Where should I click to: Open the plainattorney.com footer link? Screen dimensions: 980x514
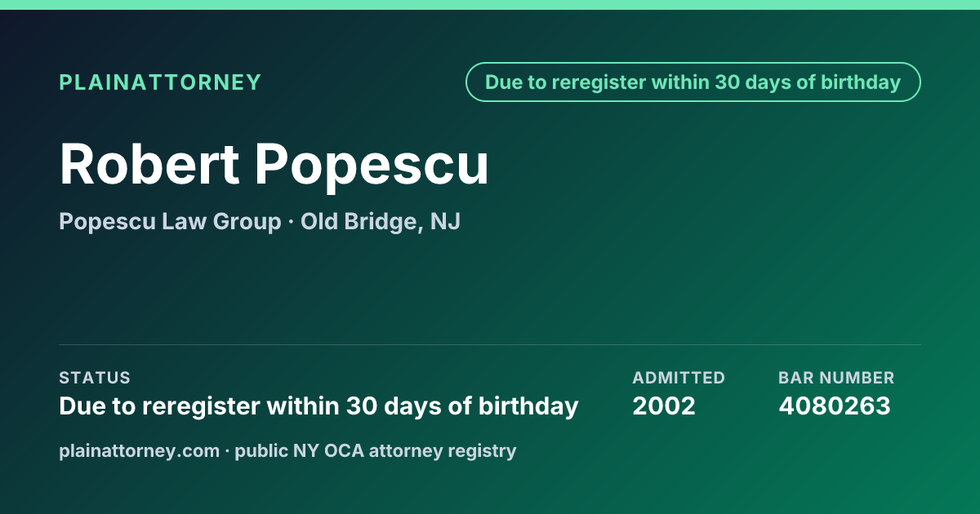pos(139,450)
